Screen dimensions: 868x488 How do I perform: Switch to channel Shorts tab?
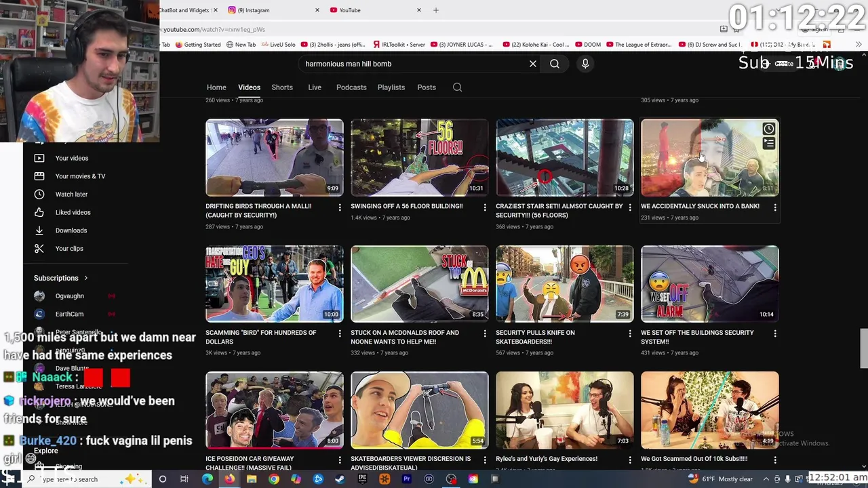tap(282, 87)
